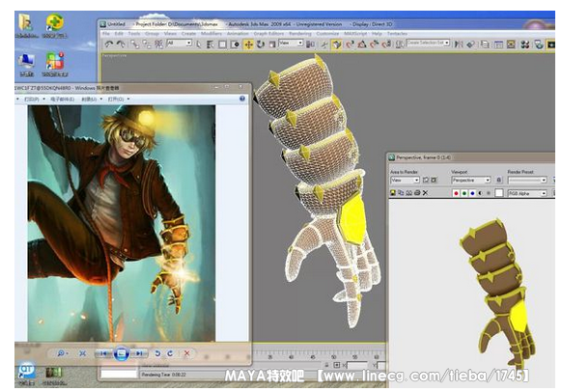Activate the Select and Move tool
Viewport: 562px width, 392px height.
point(248,44)
